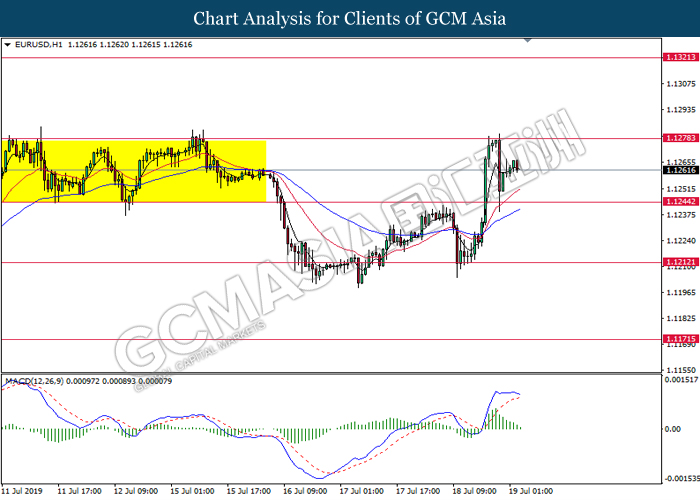Screen dimensions: 700x500
Task: Select the 1.12442 price level label
Action: (681, 202)
